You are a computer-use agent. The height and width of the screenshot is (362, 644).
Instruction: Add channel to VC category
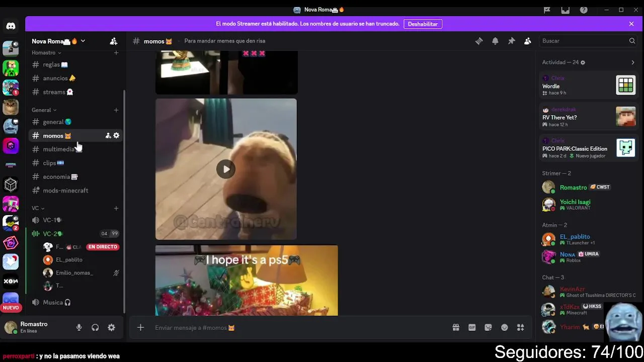point(116,208)
